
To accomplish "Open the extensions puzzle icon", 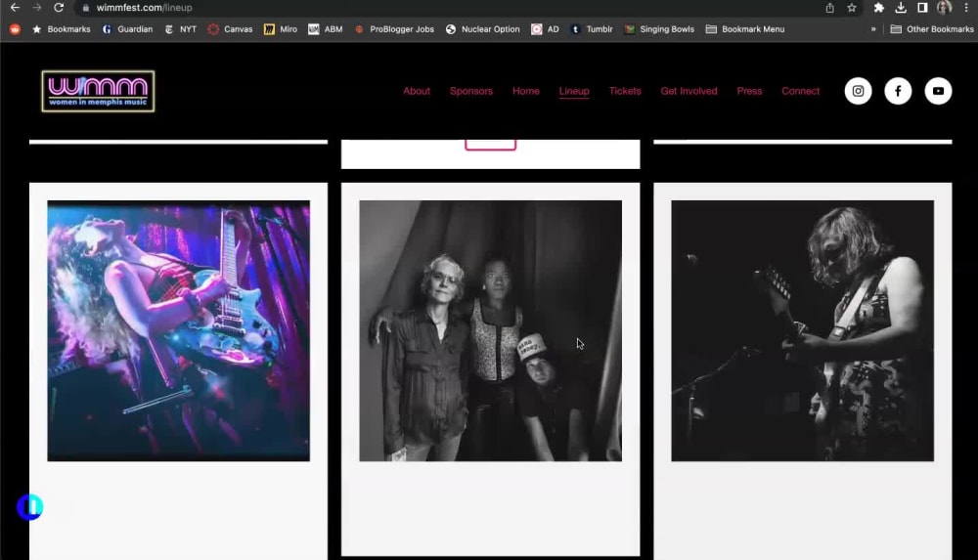I will coord(878,8).
